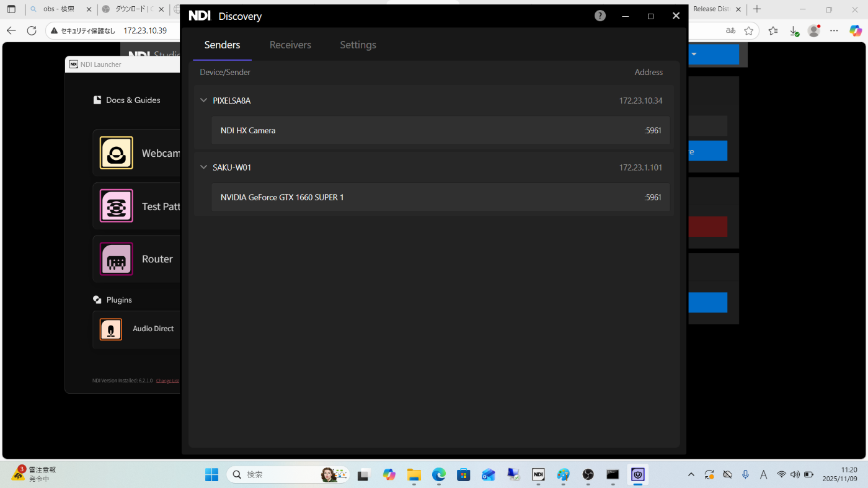Open Microsoft Edge from the taskbar
The height and width of the screenshot is (488, 868).
click(439, 475)
